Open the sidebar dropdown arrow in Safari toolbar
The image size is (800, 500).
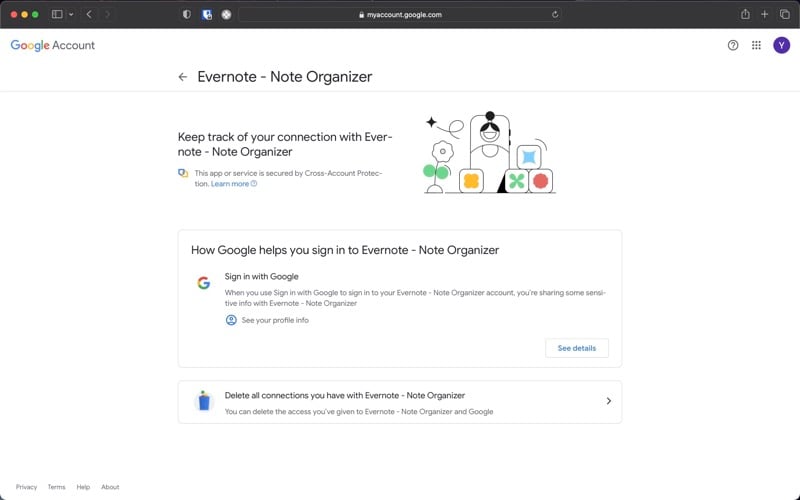point(71,14)
